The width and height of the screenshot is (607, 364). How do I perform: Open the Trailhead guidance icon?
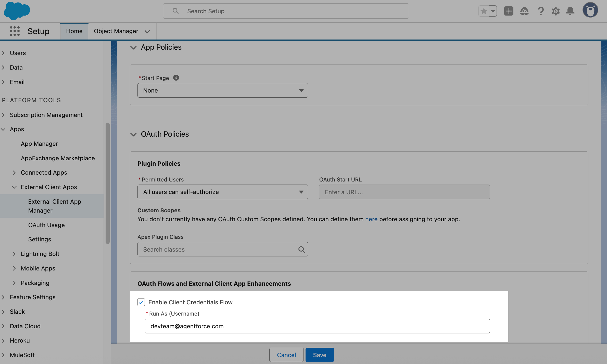pos(524,11)
